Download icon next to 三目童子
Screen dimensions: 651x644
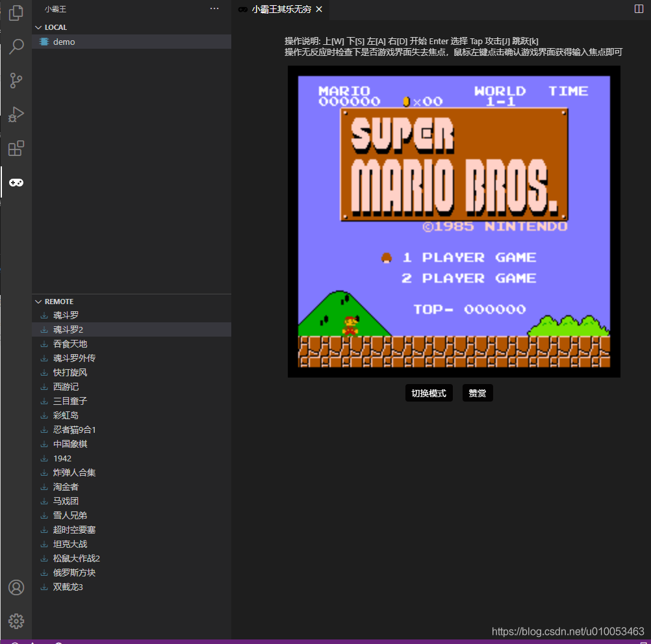(44, 402)
